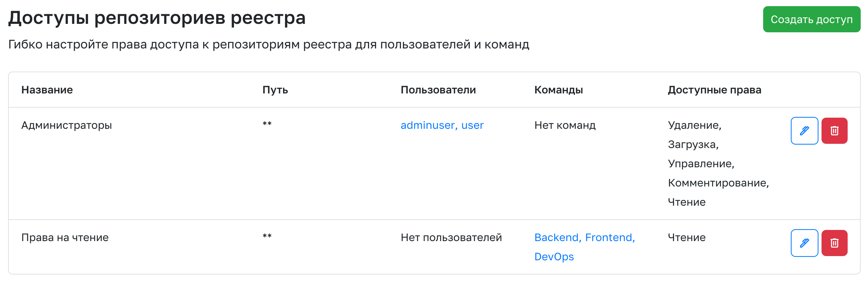Edit the Права на чтение access rule

804,243
